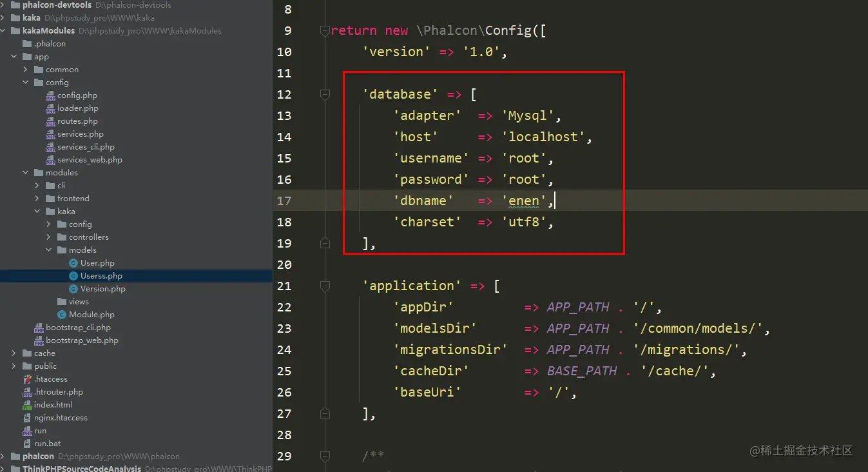This screenshot has height=472, width=868.
Task: Click the User.php class icon
Action: (73, 263)
